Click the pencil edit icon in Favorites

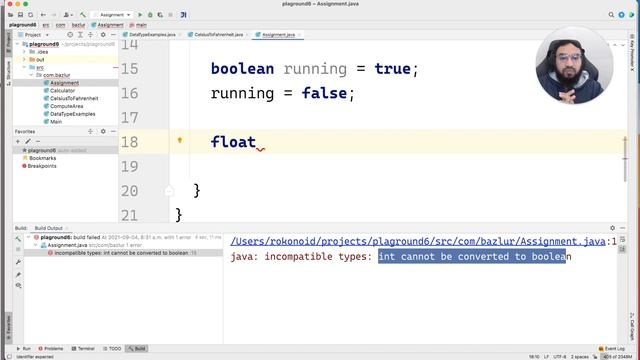tap(28, 141)
